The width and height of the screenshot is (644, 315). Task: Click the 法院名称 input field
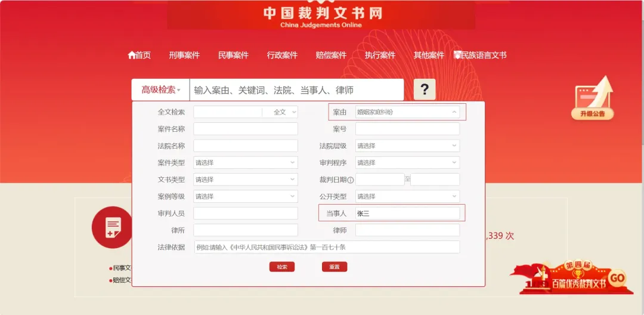(x=246, y=146)
